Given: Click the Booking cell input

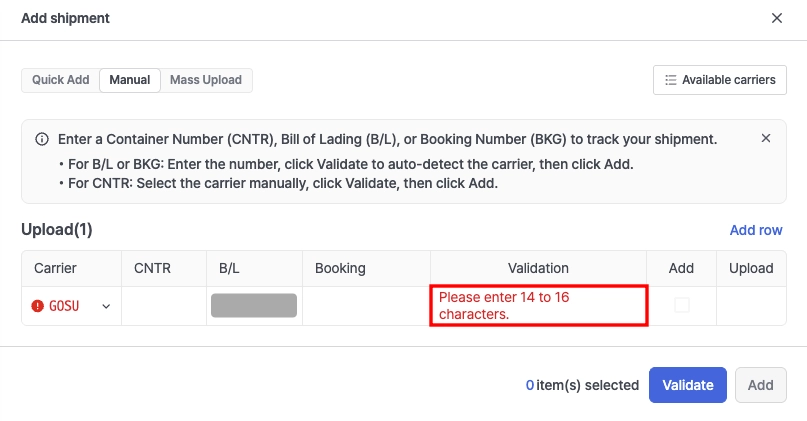Looking at the screenshot, I should click(366, 306).
